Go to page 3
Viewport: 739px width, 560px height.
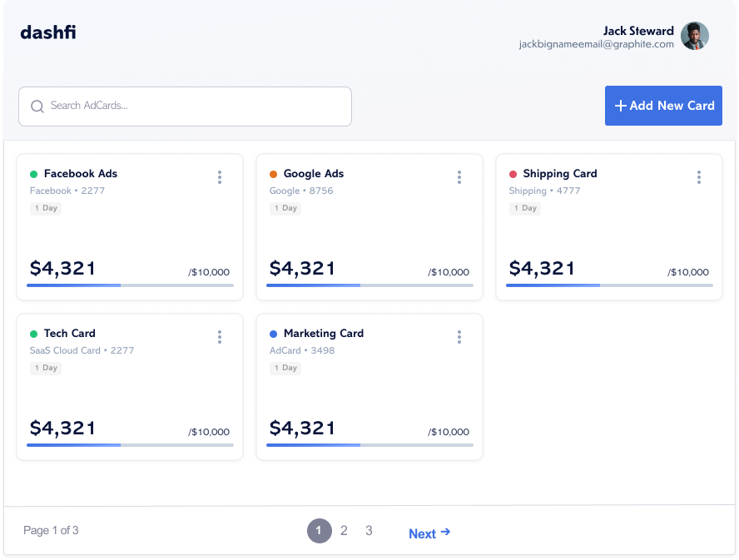369,531
